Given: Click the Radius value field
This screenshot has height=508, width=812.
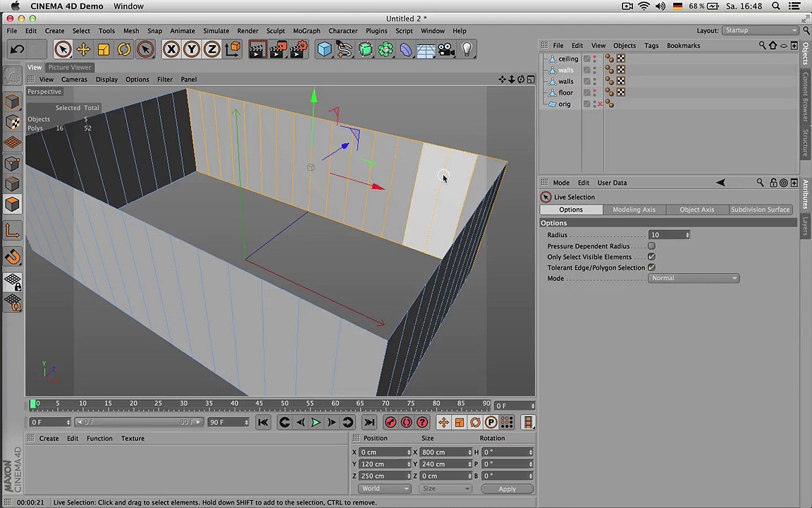Looking at the screenshot, I should click(667, 235).
